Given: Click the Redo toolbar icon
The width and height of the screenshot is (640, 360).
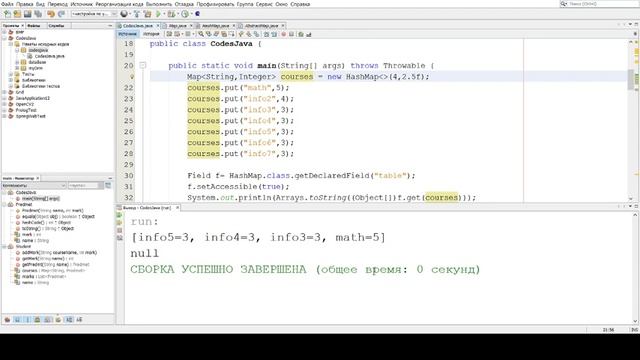Looking at the screenshot, I should [61, 14].
